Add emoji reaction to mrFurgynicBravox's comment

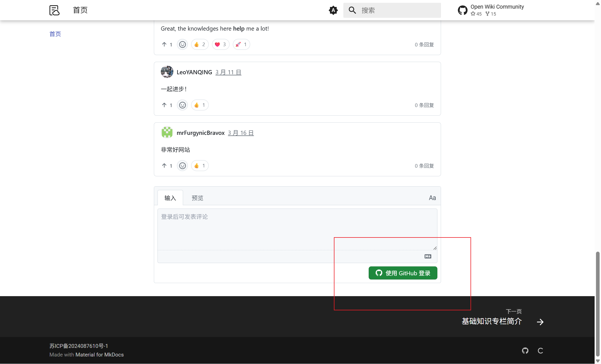pyautogui.click(x=183, y=166)
